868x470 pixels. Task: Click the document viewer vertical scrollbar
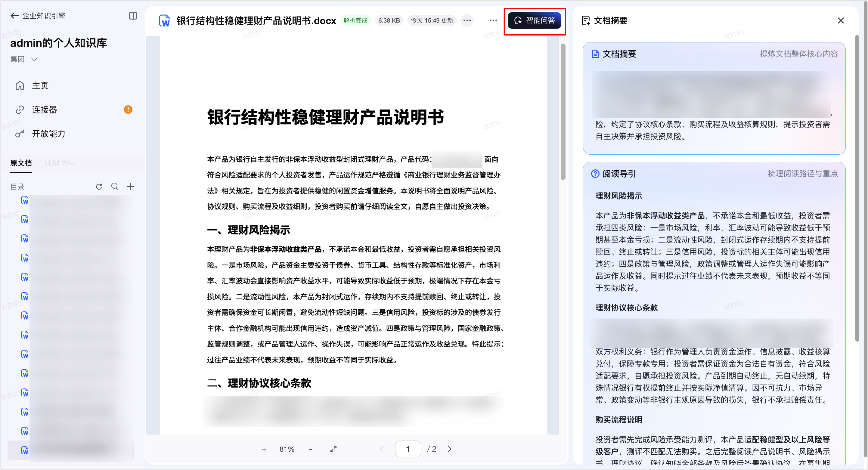[563, 112]
